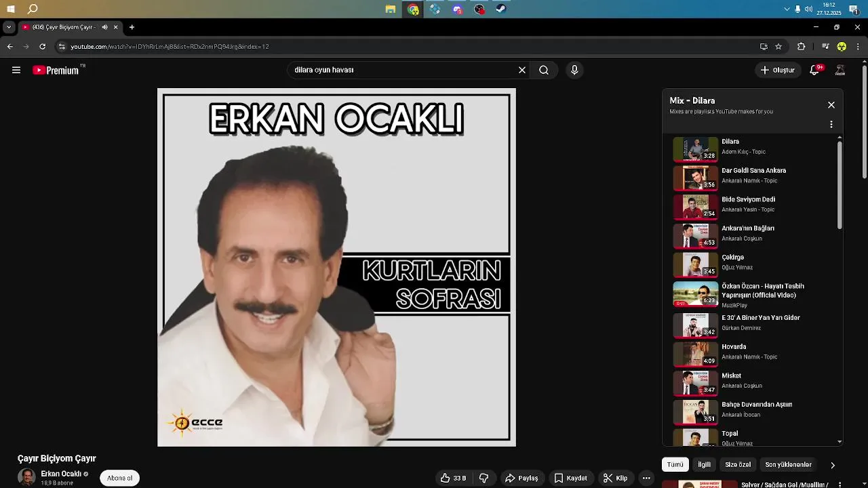Open Erkan Ocaklı channel avatar

(x=26, y=477)
